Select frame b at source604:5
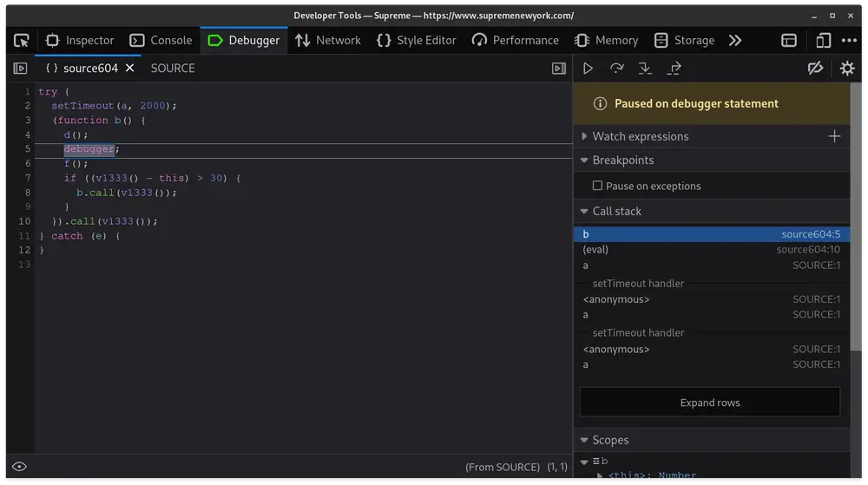The image size is (868, 485). click(x=712, y=234)
